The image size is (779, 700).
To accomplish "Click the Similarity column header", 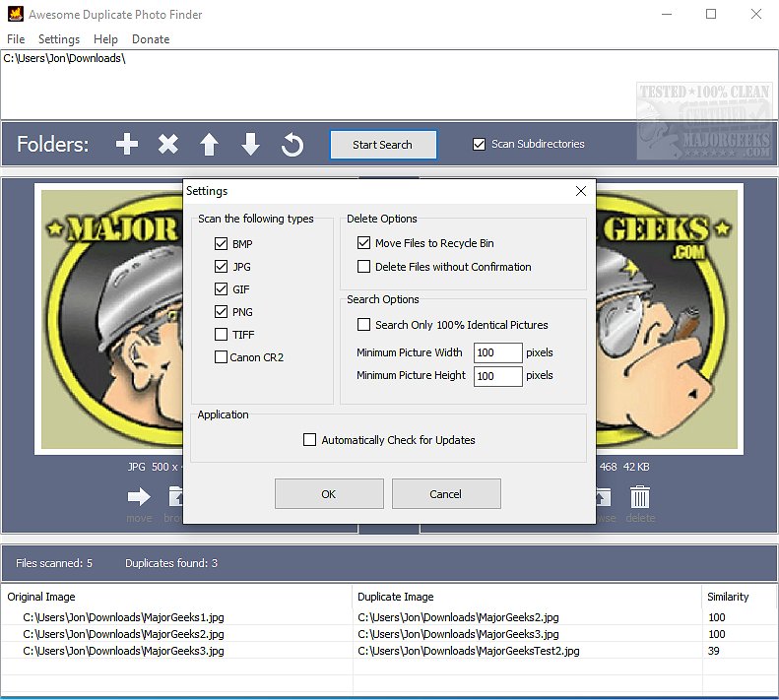I will click(x=728, y=597).
